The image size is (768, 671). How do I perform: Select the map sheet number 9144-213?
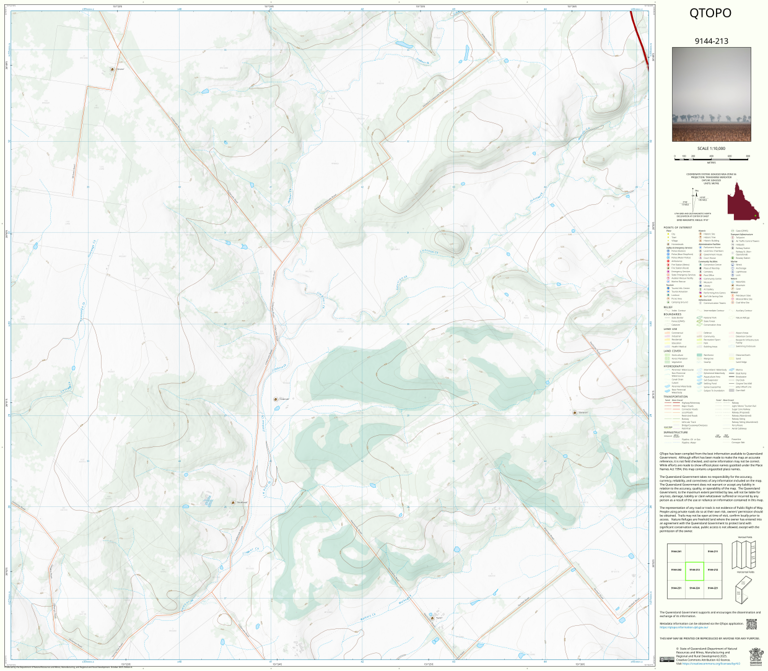point(711,41)
